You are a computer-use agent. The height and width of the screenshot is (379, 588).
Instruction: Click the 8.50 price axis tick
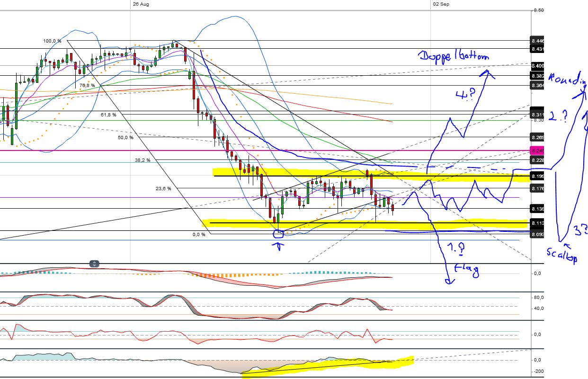click(x=538, y=10)
